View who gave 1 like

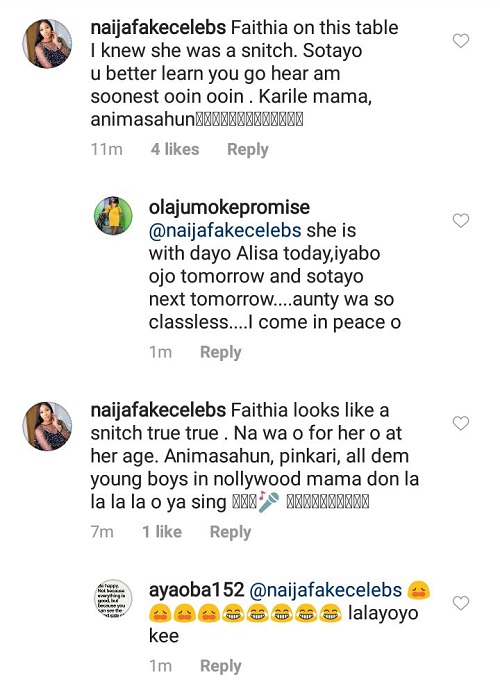point(162,532)
